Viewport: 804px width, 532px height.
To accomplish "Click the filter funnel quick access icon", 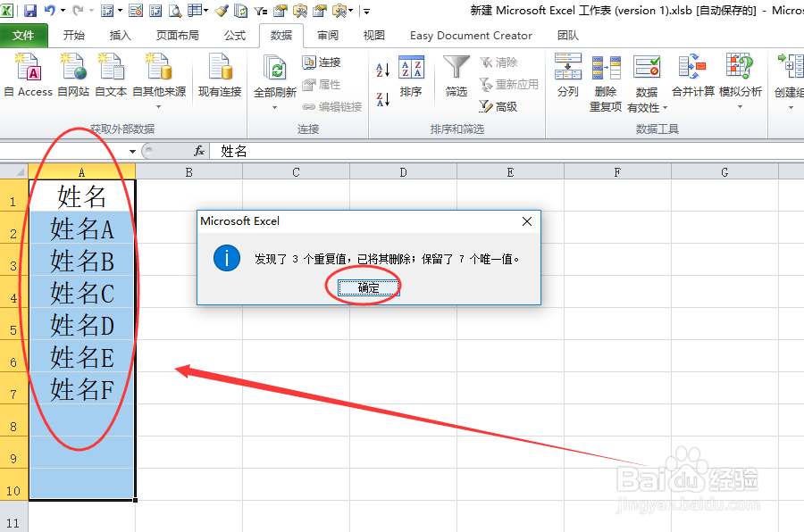I will [x=261, y=10].
